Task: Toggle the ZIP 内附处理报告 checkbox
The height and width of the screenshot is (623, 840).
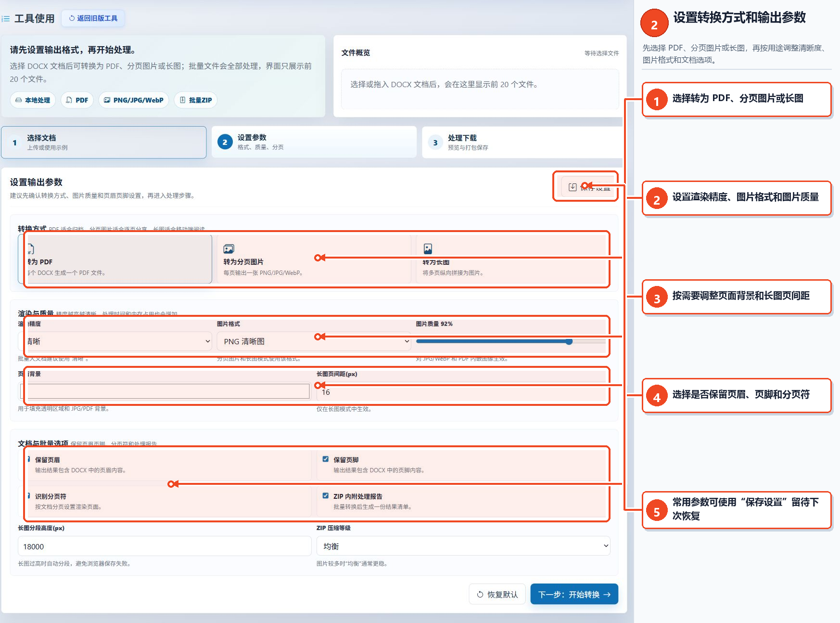Action: pos(326,496)
